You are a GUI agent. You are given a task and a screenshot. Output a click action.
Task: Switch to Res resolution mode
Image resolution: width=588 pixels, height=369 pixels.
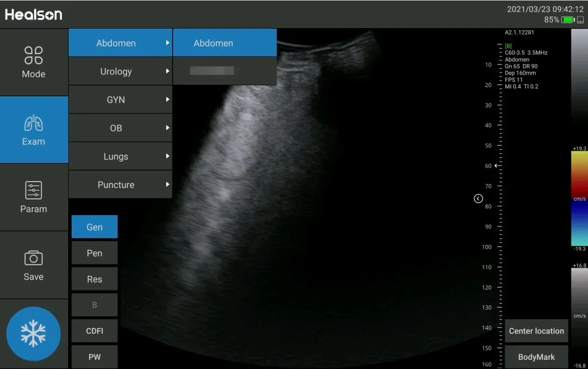pos(94,279)
